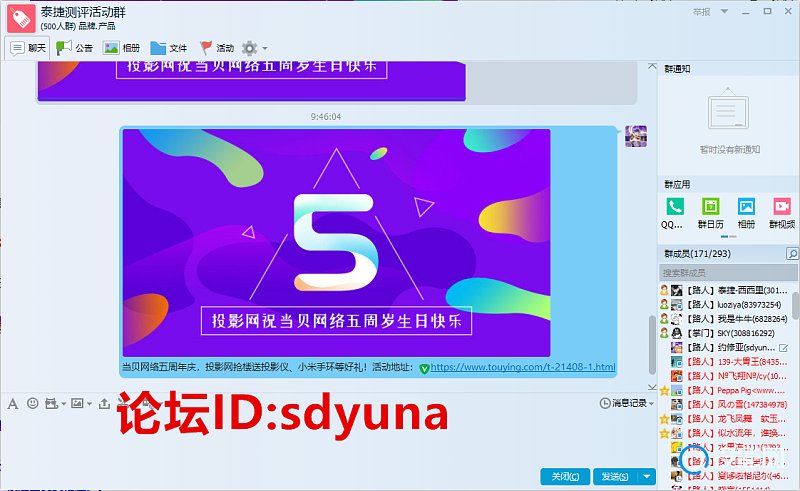This screenshot has height=491, width=800.
Task: Click the 9:46:04 message timestamp
Action: pyautogui.click(x=326, y=117)
